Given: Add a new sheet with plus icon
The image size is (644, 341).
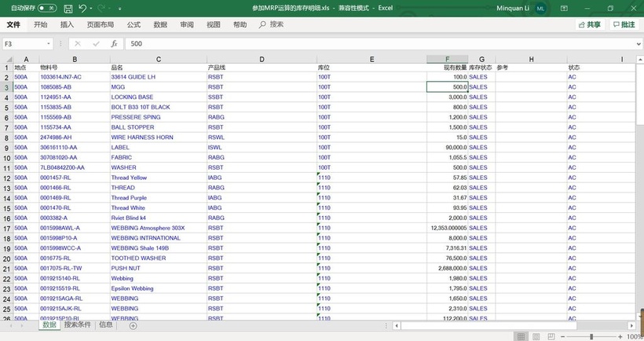Looking at the screenshot, I should 133,325.
